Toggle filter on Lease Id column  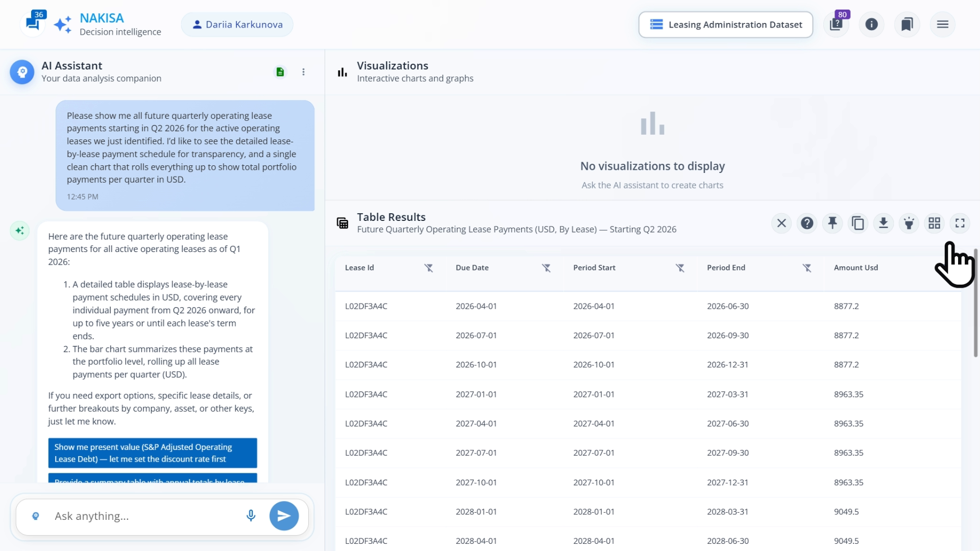pos(428,268)
